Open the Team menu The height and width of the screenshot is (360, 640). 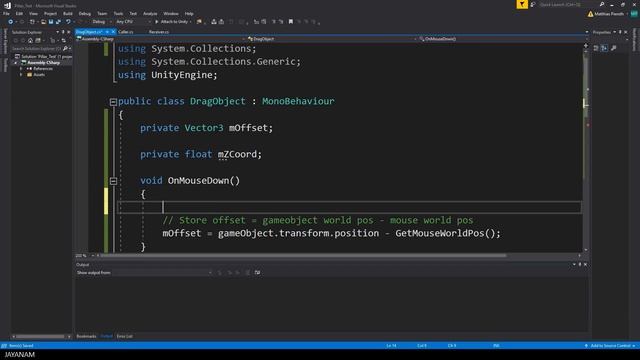point(102,13)
